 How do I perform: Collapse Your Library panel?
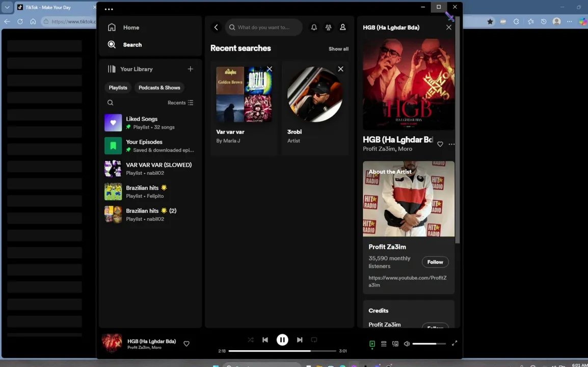(x=130, y=69)
